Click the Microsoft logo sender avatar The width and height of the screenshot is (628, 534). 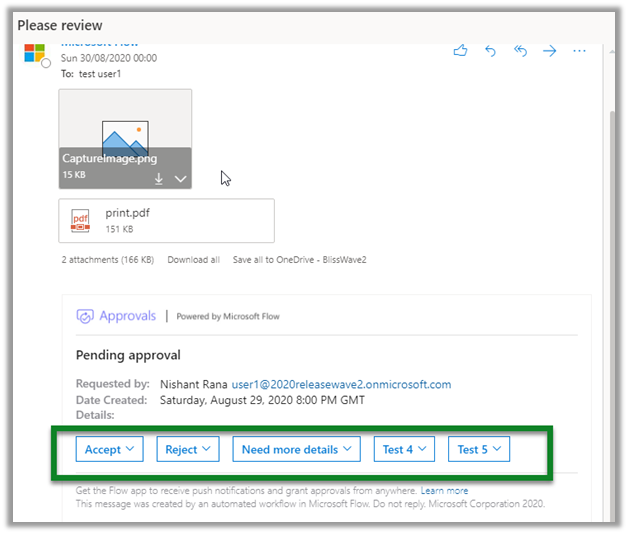[x=35, y=53]
